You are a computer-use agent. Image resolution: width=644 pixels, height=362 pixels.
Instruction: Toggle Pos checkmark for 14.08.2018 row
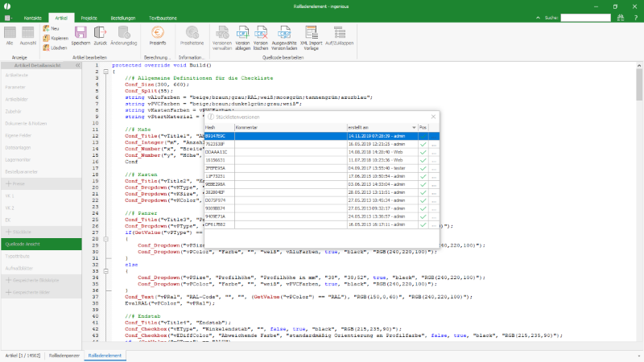423,152
